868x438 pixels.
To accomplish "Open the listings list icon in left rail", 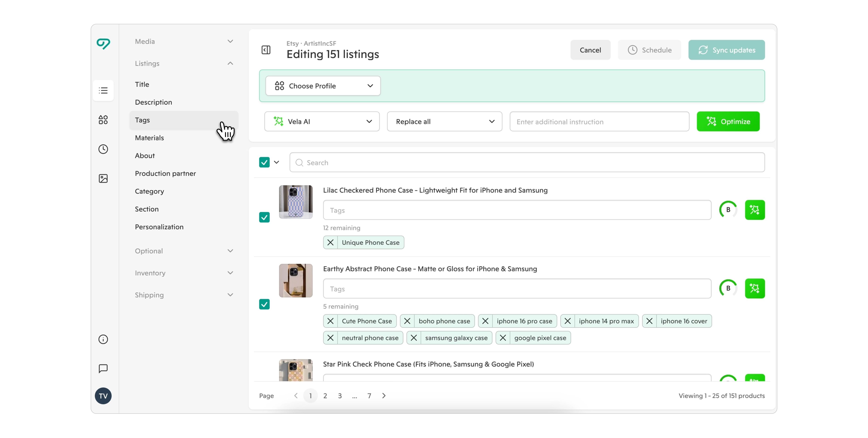I will 103,90.
